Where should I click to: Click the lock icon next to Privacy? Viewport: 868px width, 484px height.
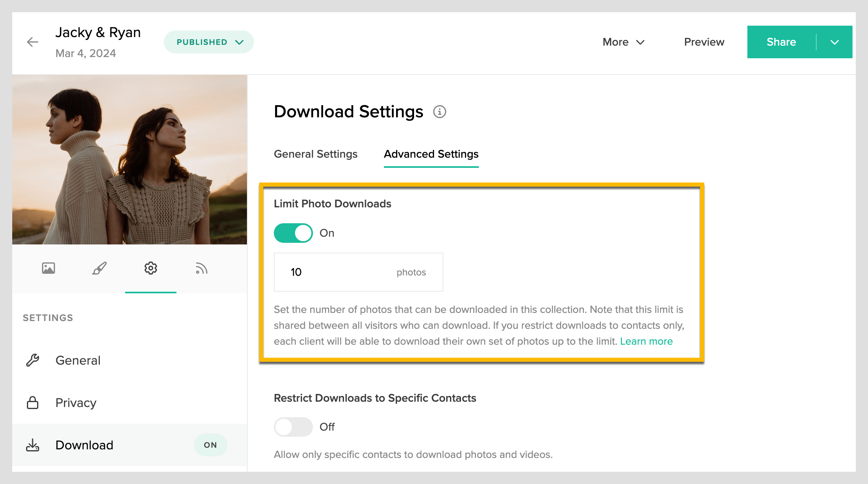(33, 403)
